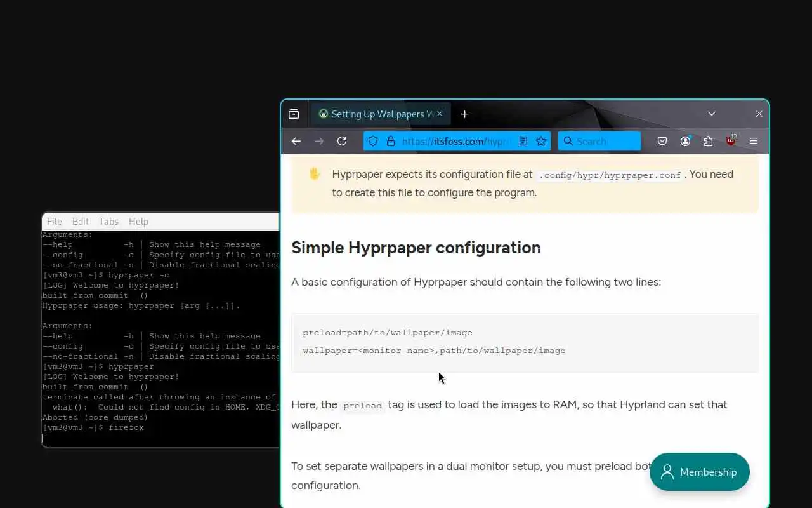Click the .config/hypr/hyprpaper.conf inline code
The image size is (812, 508).
[610, 175]
